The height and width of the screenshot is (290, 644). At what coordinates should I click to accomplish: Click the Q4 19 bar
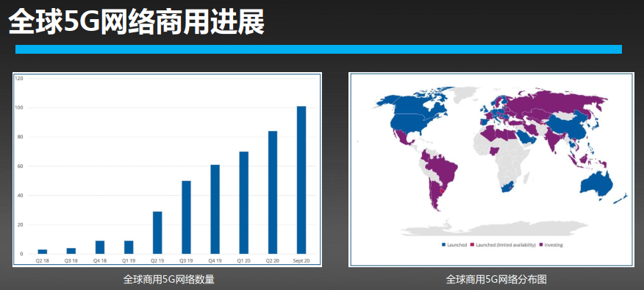[x=215, y=209]
